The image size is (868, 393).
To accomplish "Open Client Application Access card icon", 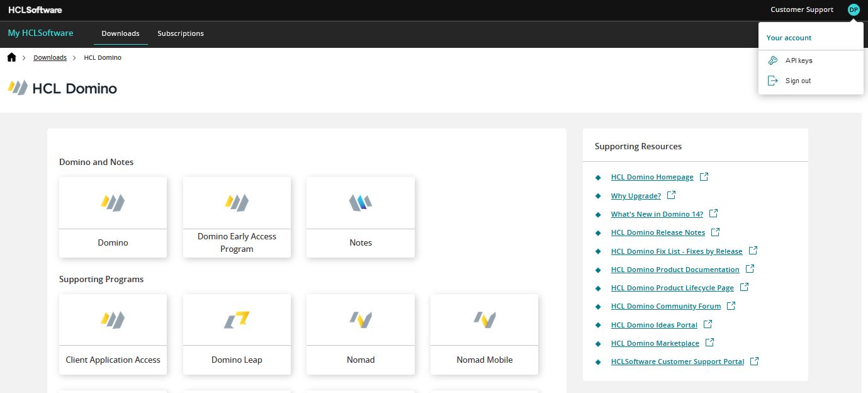I will [113, 319].
